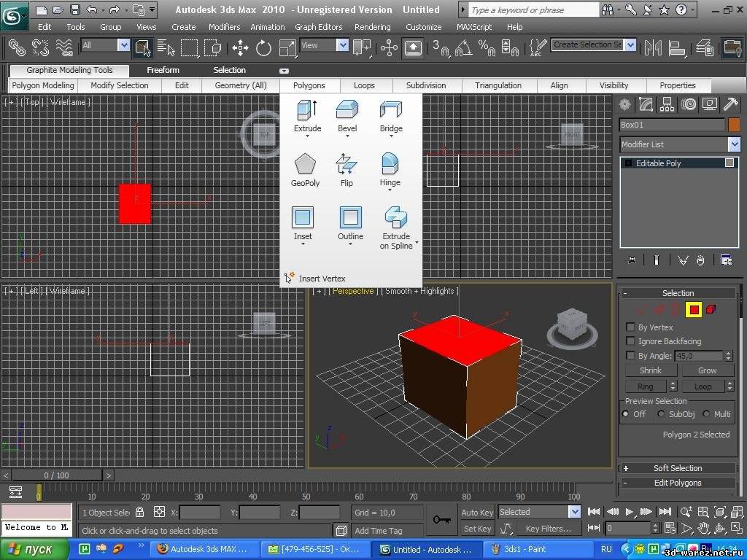Select the Bevel polygon tool
The width and height of the screenshot is (747, 560).
coord(347,116)
